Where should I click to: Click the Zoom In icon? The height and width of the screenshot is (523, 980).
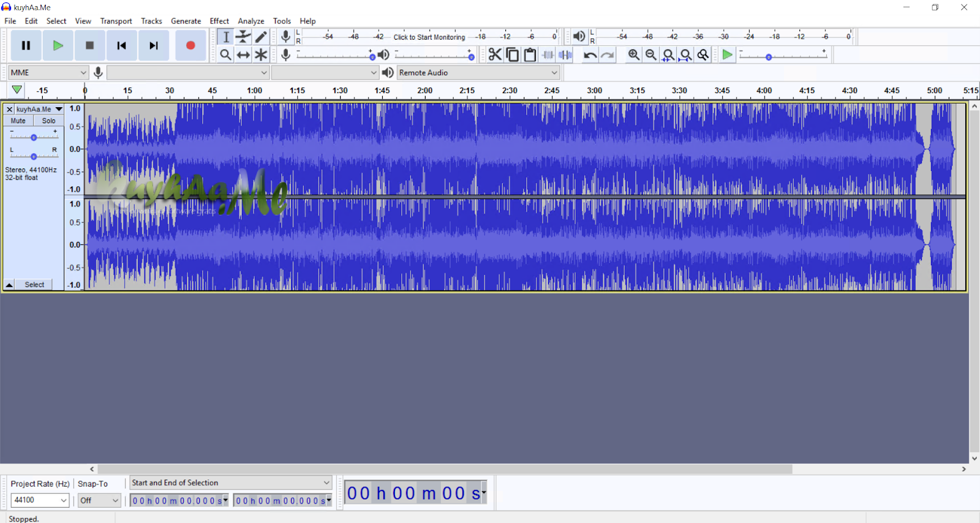[634, 55]
